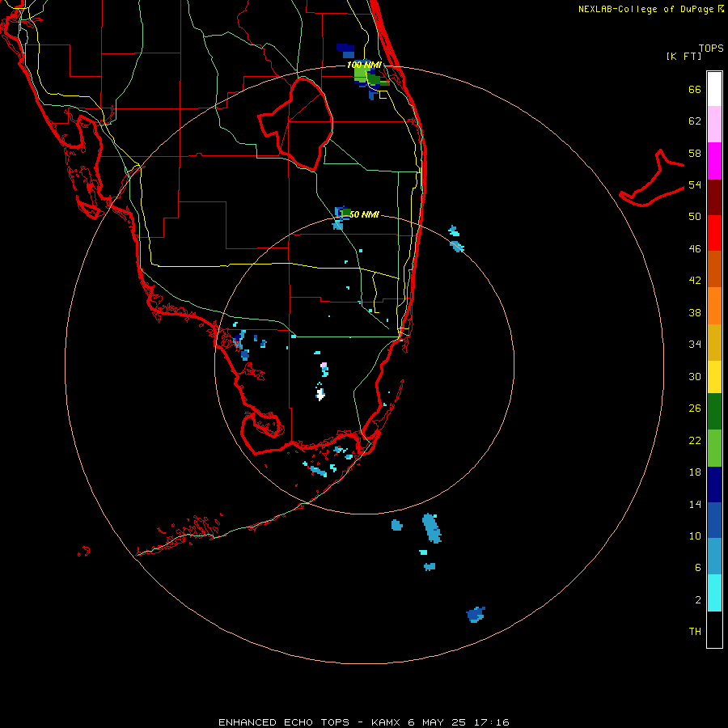This screenshot has height=728, width=728.
Task: Click the 'TOPS' legend title
Action: click(711, 48)
